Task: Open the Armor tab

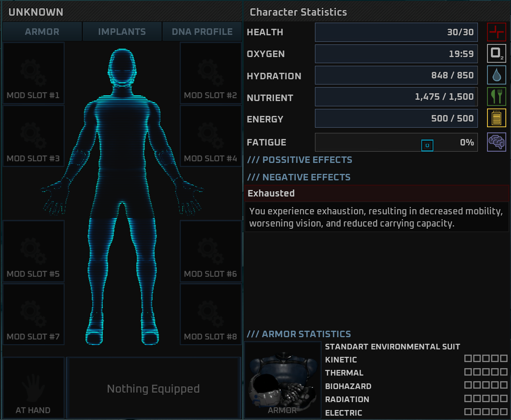Action: click(x=42, y=32)
